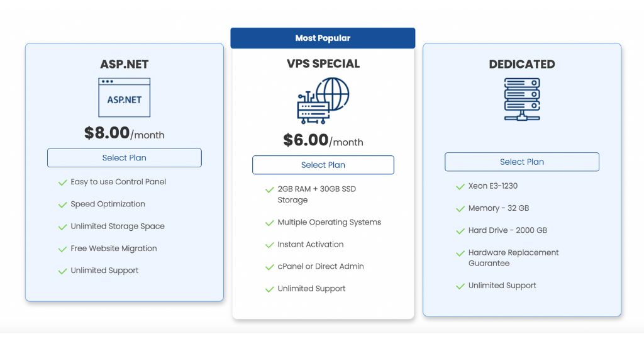The image size is (644, 341).
Task: Select Plan for ASP.NET hosting
Action: 125,158
